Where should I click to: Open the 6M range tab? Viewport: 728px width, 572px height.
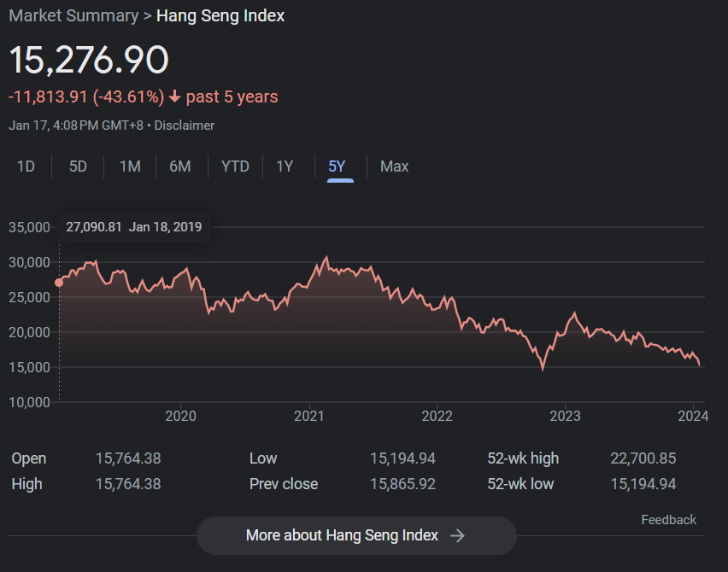coord(180,166)
